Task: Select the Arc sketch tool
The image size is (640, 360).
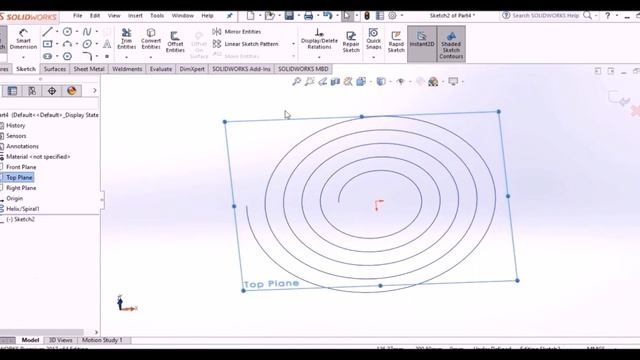Action: coord(67,44)
